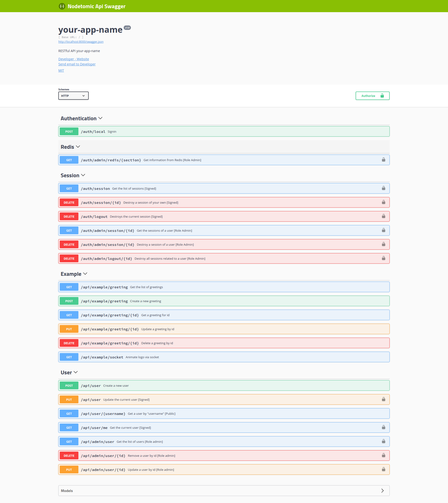Open the Schemes HTTP dropdown

tap(73, 96)
